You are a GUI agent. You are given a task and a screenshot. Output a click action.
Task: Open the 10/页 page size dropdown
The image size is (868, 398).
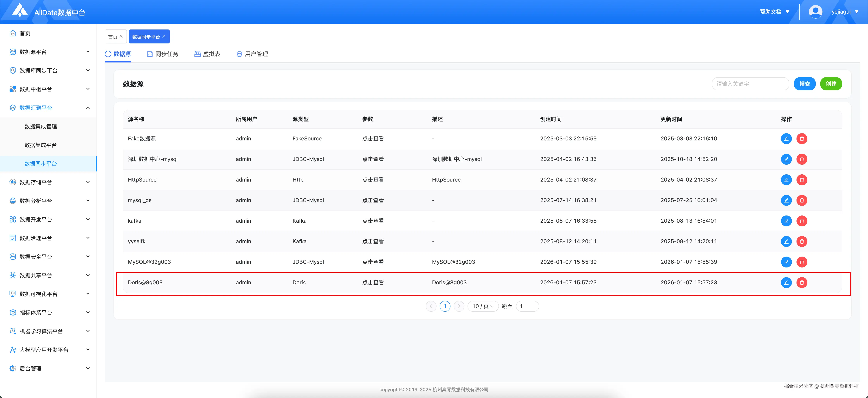coord(482,306)
